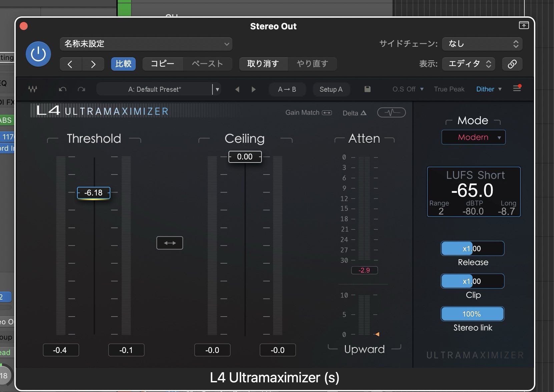This screenshot has width=554, height=392.
Task: Load the next Waves preset
Action: tap(253, 89)
